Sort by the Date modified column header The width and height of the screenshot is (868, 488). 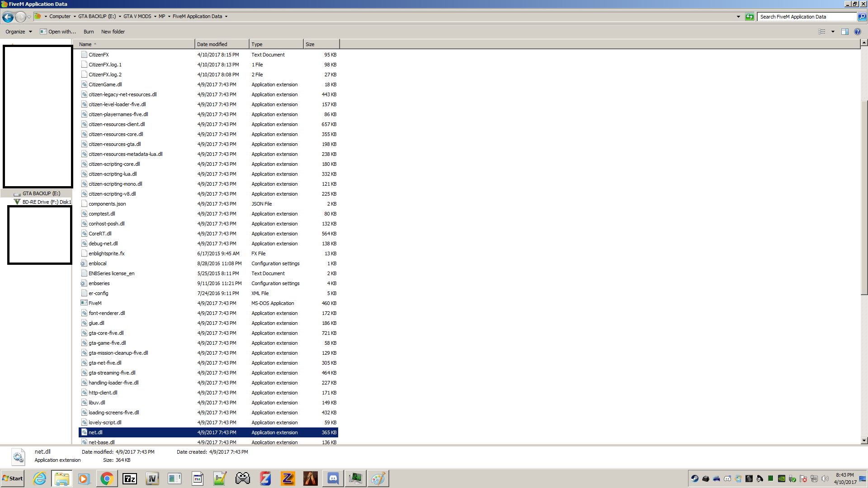click(x=222, y=44)
